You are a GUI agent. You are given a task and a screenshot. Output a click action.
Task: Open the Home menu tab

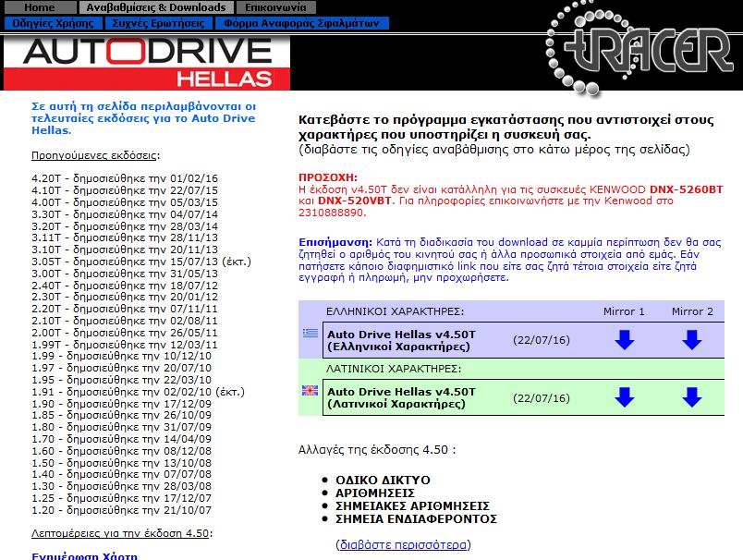[x=40, y=7]
